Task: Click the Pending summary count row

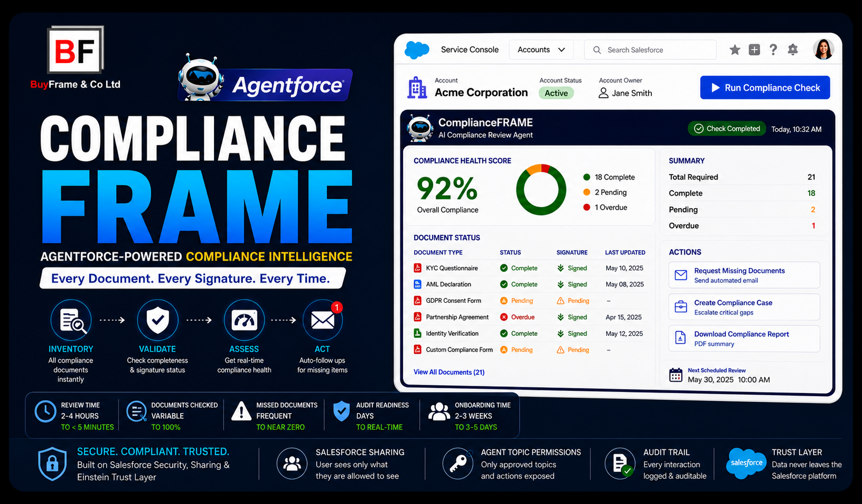Action: pyautogui.click(x=742, y=210)
